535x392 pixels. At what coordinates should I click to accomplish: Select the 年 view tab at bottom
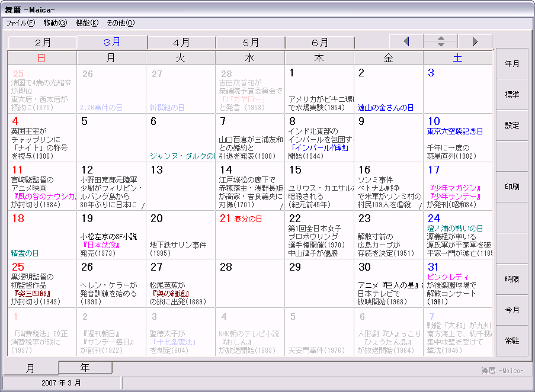(85, 368)
